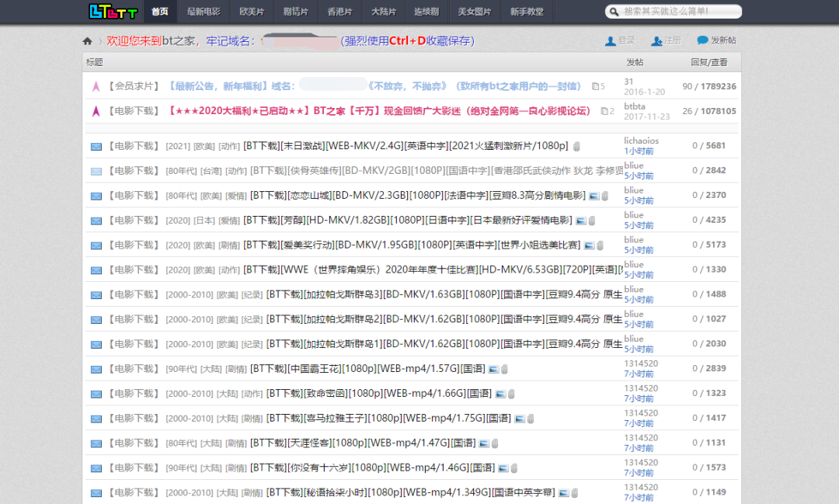Click attachment clip icon of 末日激战 row
This screenshot has height=504, width=839.
576,147
